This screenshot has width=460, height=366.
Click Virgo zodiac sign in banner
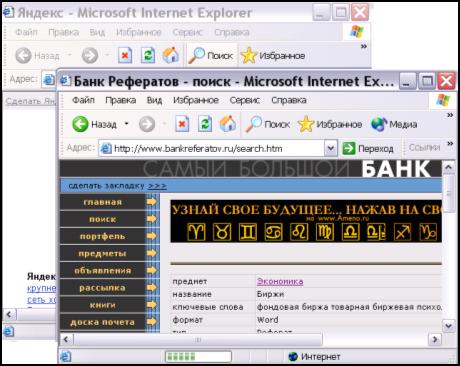tap(325, 232)
